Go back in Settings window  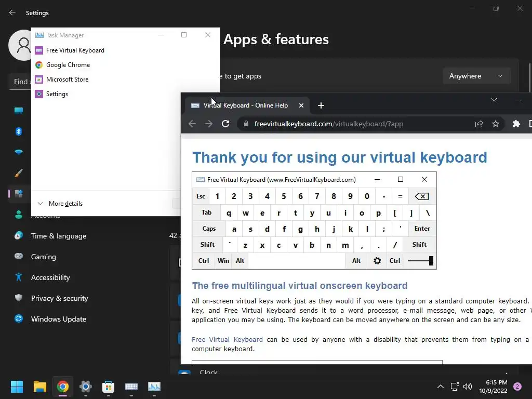[x=12, y=12]
